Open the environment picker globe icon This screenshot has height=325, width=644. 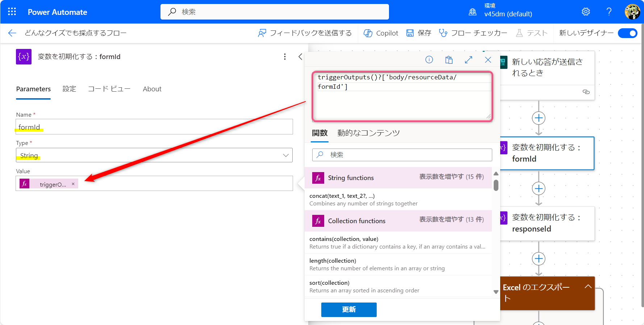[473, 12]
